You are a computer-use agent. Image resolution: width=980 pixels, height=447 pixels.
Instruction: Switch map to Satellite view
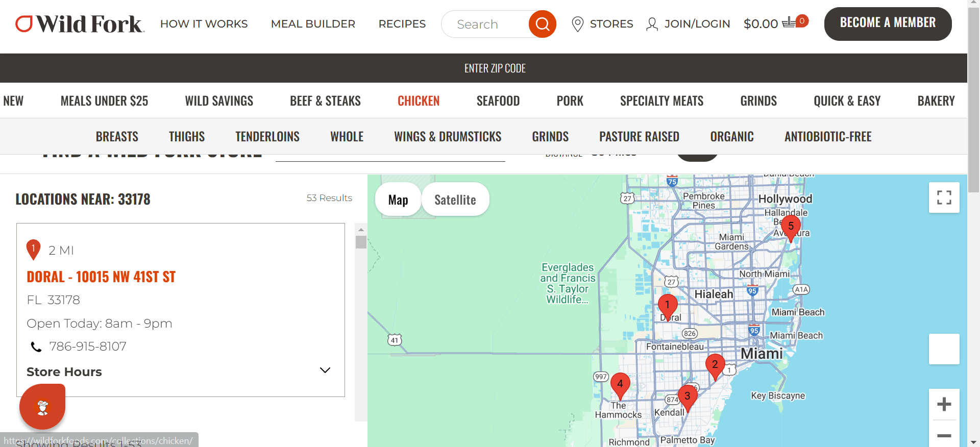[x=455, y=200]
